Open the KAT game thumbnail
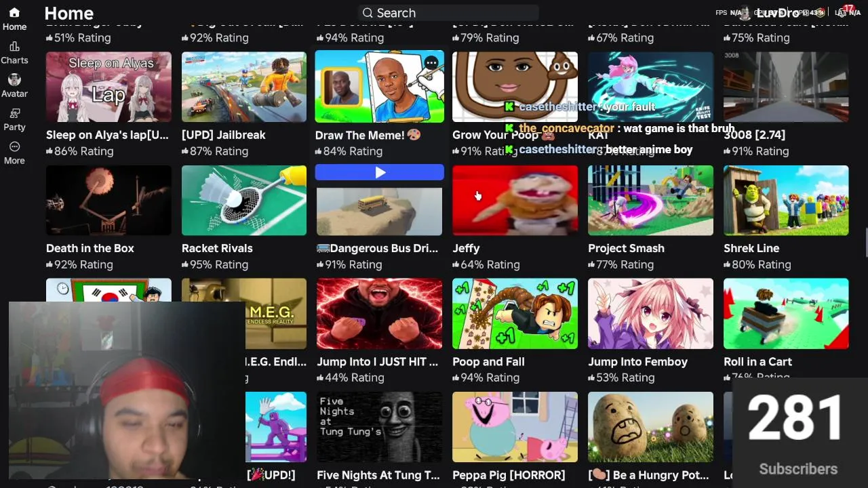The height and width of the screenshot is (488, 868). [650, 87]
